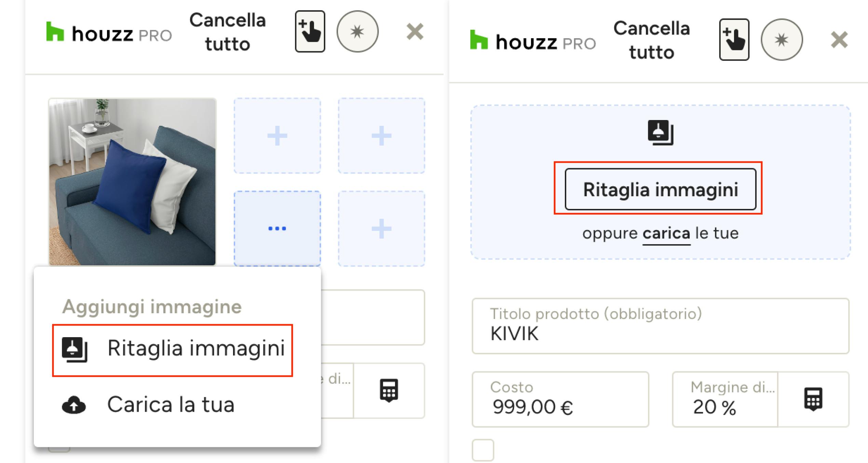Click the carica upload link
Screen dimensions: 868x463
(666, 234)
